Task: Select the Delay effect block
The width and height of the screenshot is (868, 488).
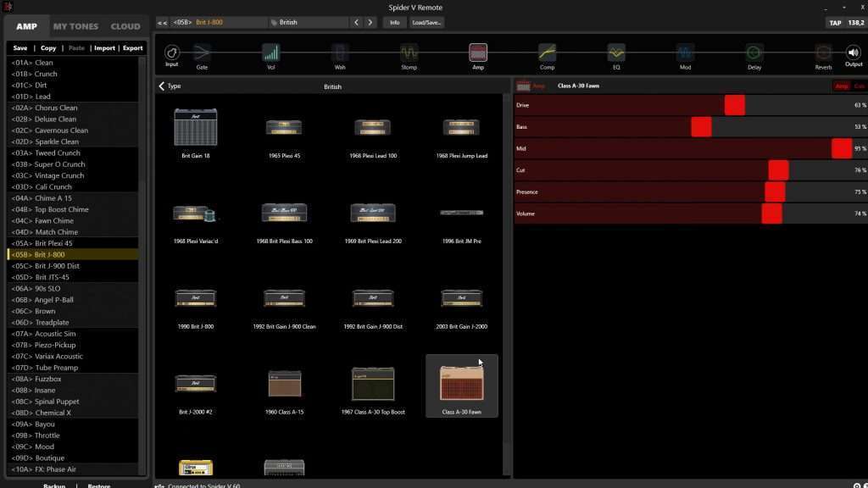Action: click(x=754, y=53)
